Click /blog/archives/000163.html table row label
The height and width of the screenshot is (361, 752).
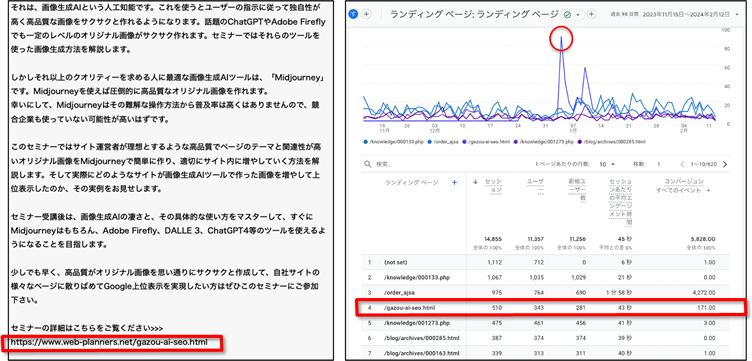422,353
